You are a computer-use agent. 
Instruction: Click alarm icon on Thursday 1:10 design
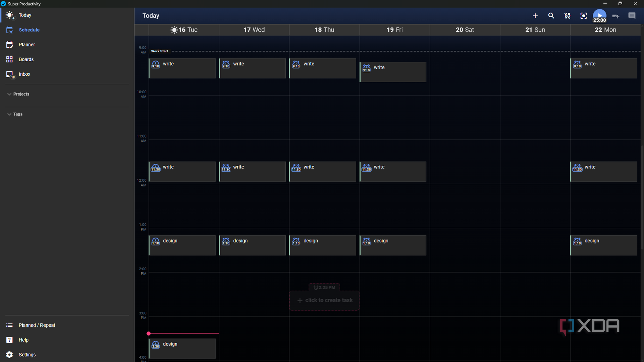coord(296,241)
